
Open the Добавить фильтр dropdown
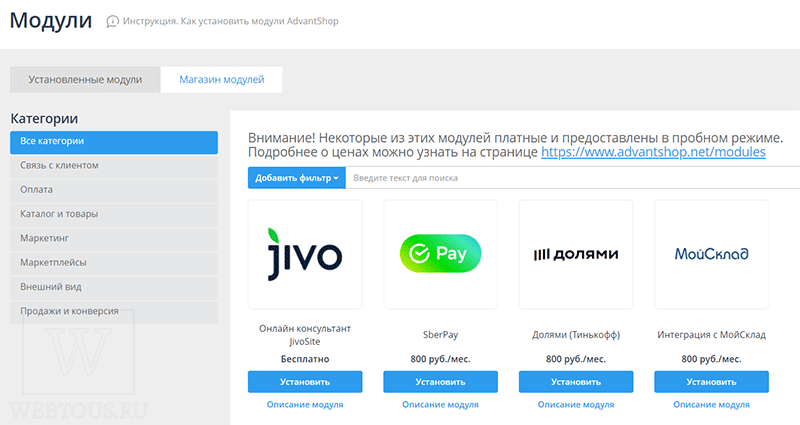(297, 178)
